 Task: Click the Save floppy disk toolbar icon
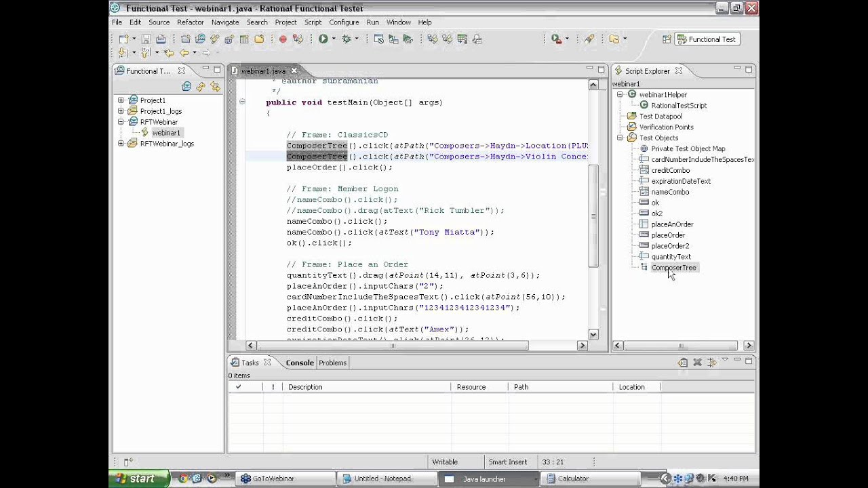pos(146,39)
